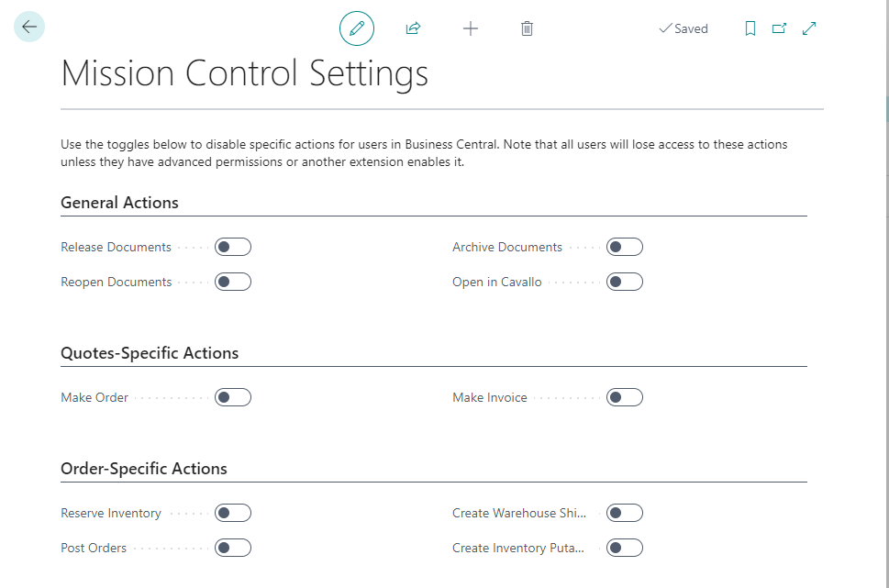The height and width of the screenshot is (588, 889).
Task: Collapse the General Actions section header
Action: (x=120, y=203)
